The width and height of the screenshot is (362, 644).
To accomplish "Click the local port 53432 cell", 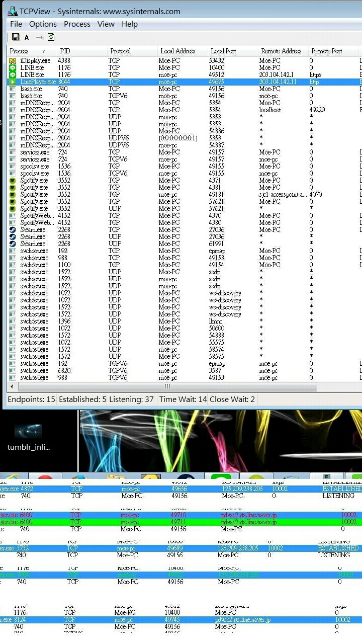I will 217,60.
